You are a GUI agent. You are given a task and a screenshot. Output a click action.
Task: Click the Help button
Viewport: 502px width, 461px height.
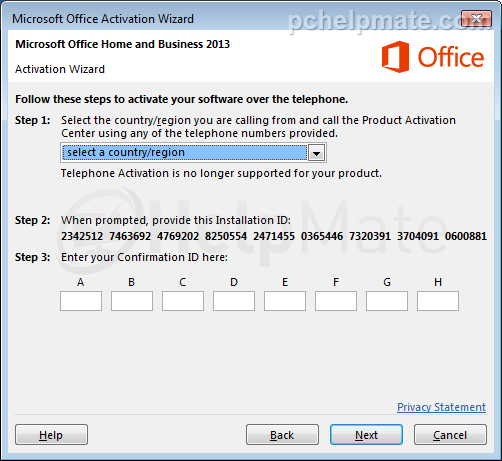click(x=51, y=435)
